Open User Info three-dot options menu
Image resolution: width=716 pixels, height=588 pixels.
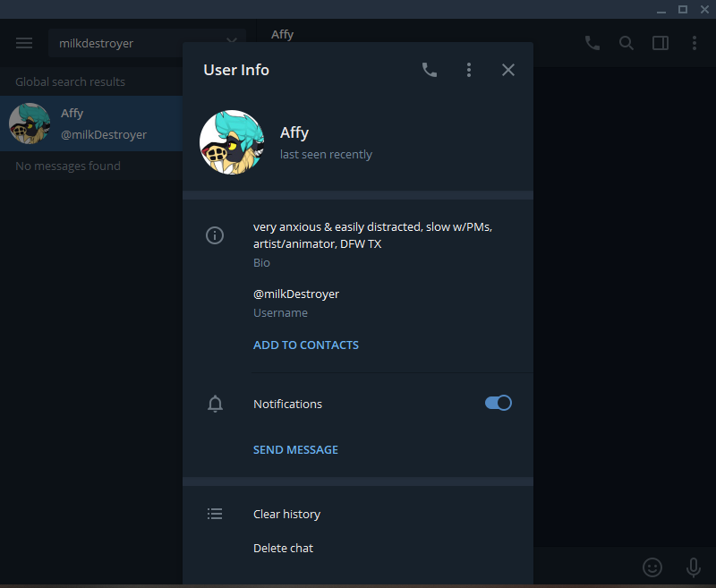click(x=468, y=70)
